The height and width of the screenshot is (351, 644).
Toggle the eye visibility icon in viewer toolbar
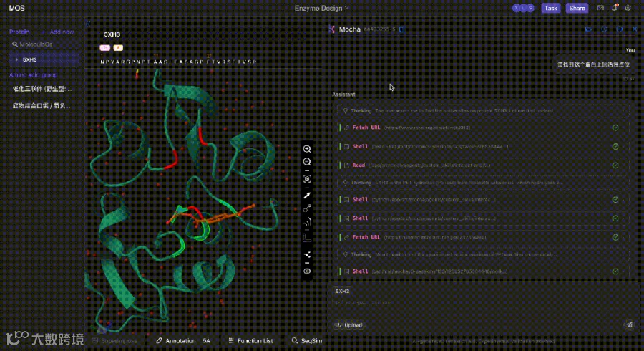[307, 271]
